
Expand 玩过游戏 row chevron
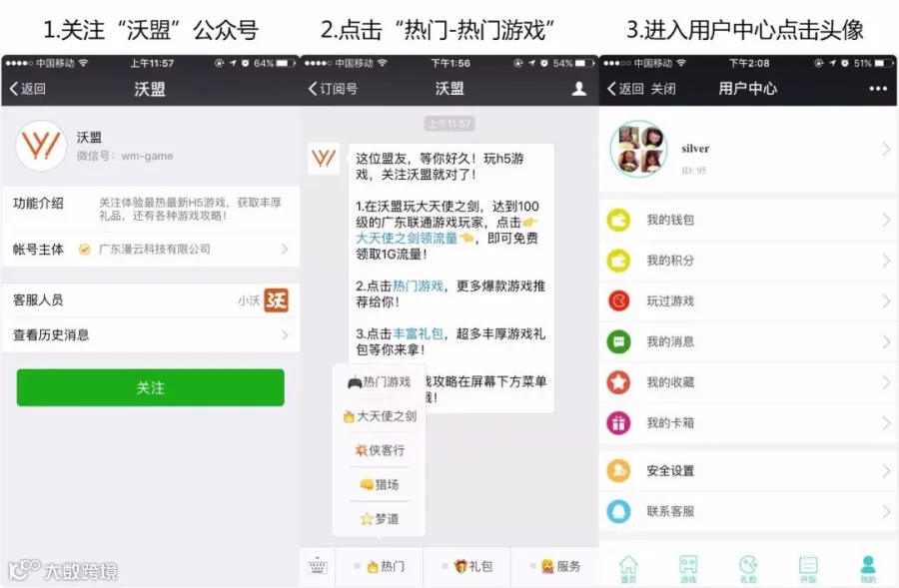click(x=886, y=300)
